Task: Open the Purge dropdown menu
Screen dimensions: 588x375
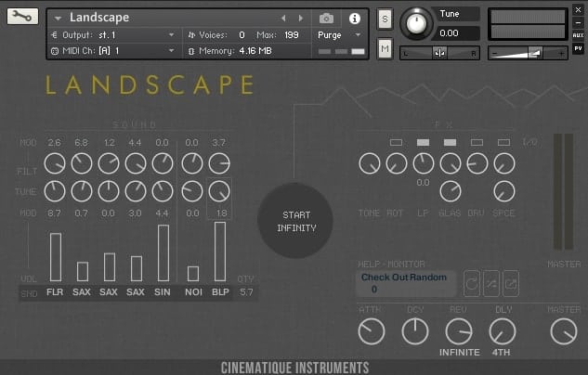Action: point(359,35)
